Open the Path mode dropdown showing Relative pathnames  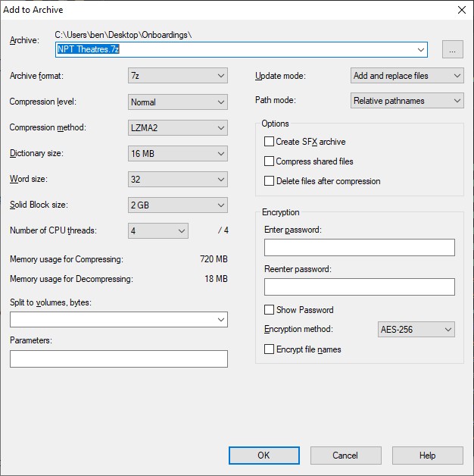pos(407,101)
